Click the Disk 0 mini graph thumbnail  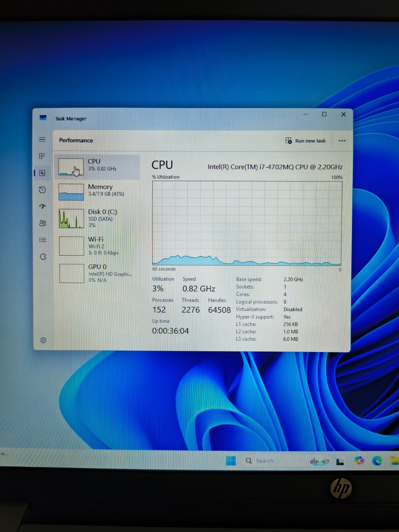click(x=71, y=218)
